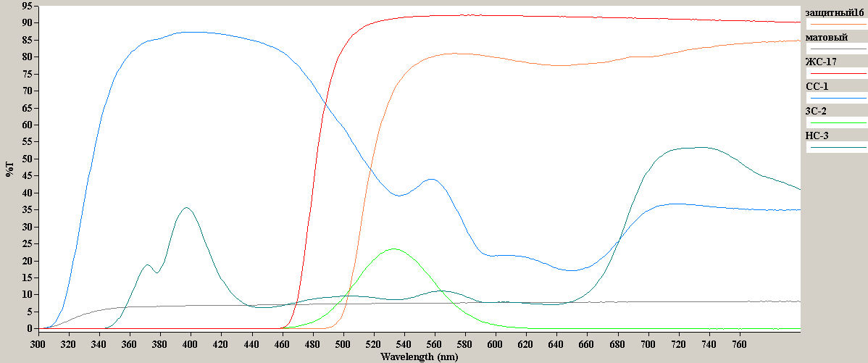Select the матовый legend label
Image resolution: width=868 pixels, height=363 pixels.
826,38
